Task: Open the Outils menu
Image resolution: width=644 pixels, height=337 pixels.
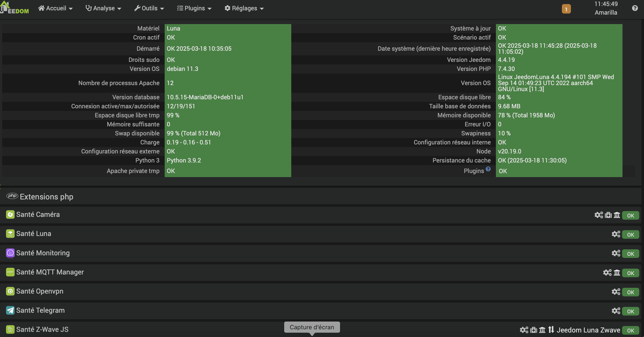Action: [149, 8]
